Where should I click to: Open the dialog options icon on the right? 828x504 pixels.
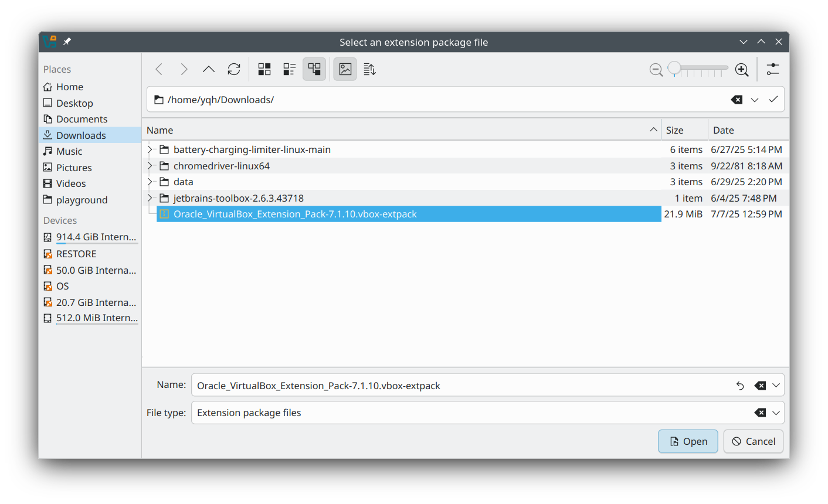click(773, 69)
